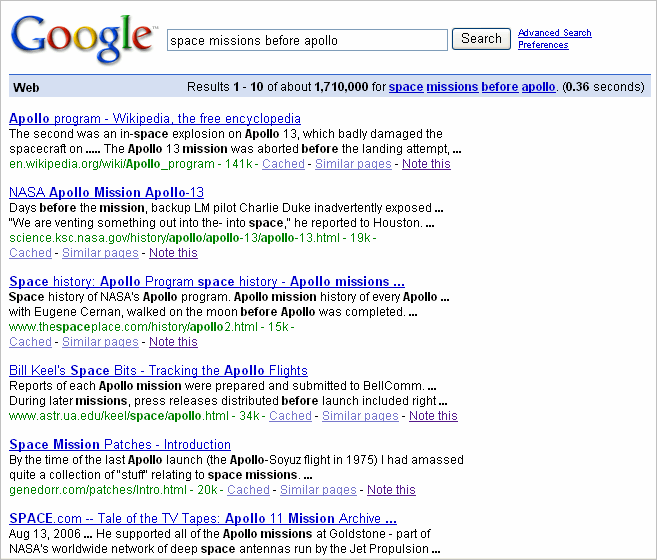Click the Google logo

click(x=84, y=39)
